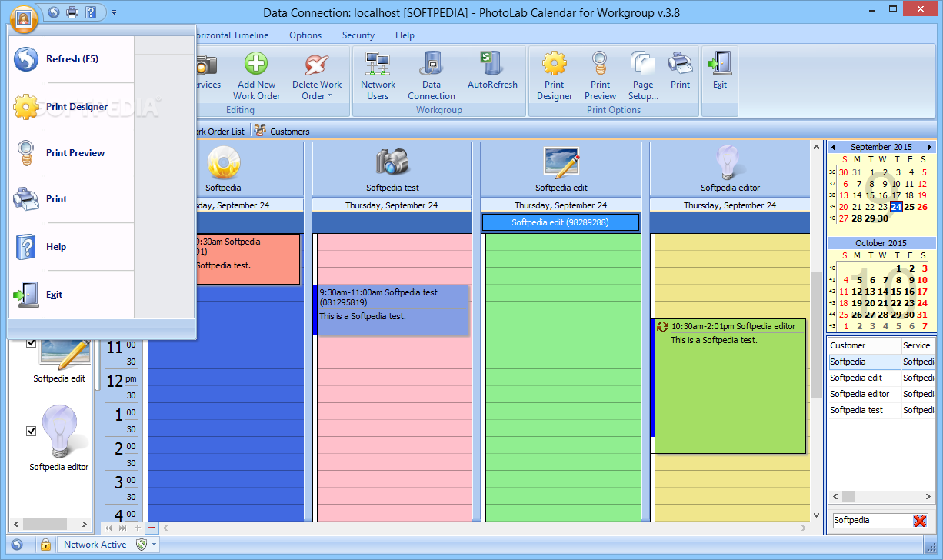Go to previous month in calendar

(833, 147)
